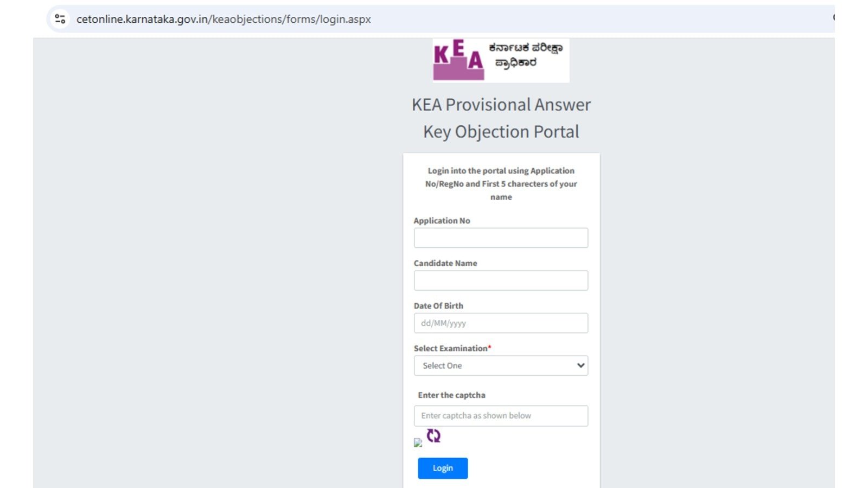Click the Select Examination label
Viewport: 868px width, 488px height.
[450, 348]
